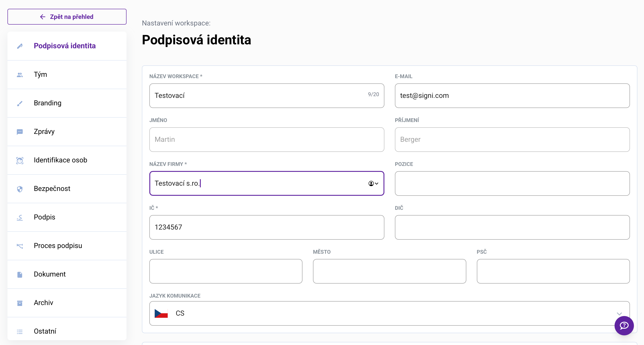Go to Ostatní settings section
Viewport: 644px width, 345px height.
pyautogui.click(x=45, y=331)
